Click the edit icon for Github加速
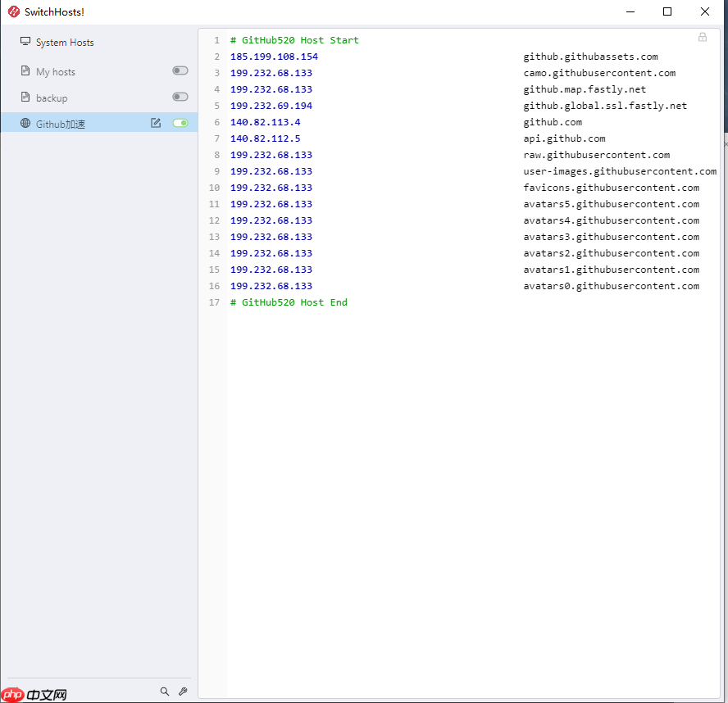 click(156, 123)
